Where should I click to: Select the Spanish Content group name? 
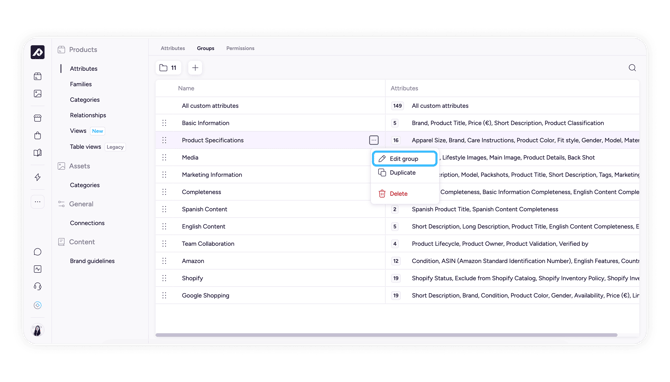click(204, 209)
